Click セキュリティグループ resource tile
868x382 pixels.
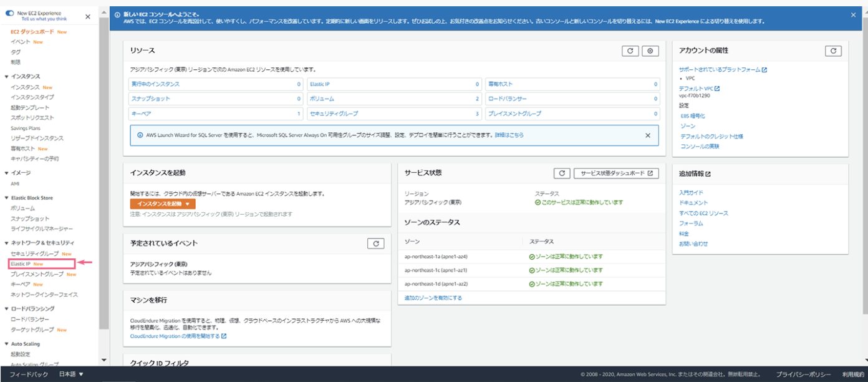coord(393,114)
